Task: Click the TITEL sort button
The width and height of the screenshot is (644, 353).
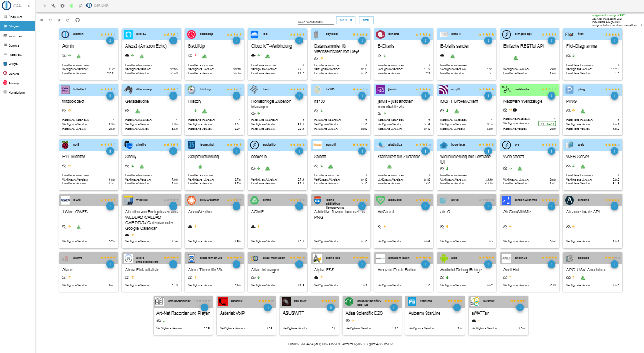Action: (x=366, y=20)
